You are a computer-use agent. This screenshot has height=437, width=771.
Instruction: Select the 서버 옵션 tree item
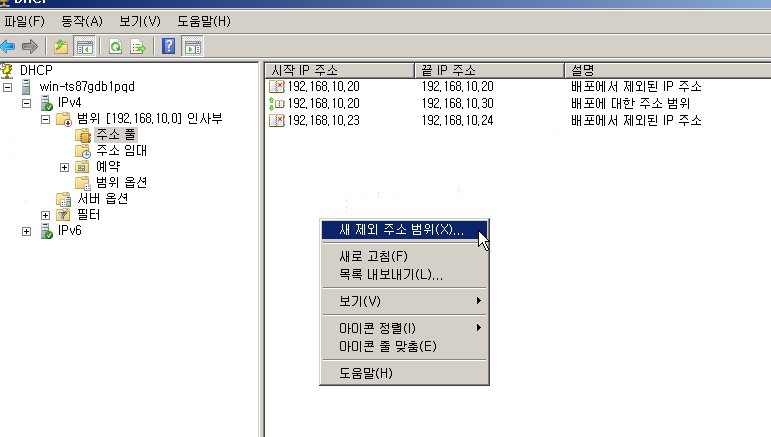pyautogui.click(x=103, y=199)
